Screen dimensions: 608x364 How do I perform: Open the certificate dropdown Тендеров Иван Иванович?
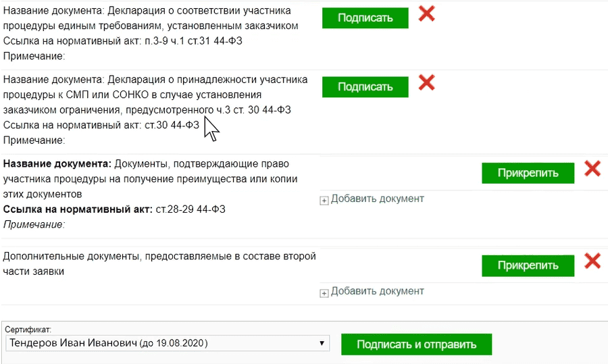point(168,343)
